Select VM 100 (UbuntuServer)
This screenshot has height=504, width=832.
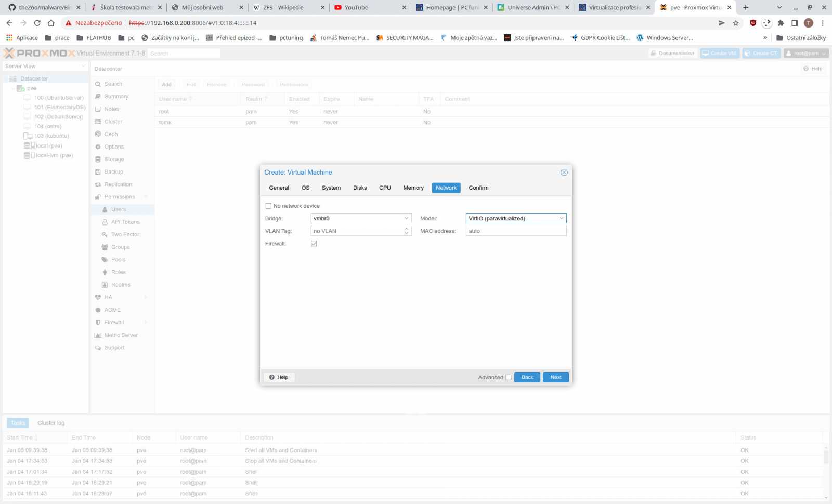tap(59, 98)
